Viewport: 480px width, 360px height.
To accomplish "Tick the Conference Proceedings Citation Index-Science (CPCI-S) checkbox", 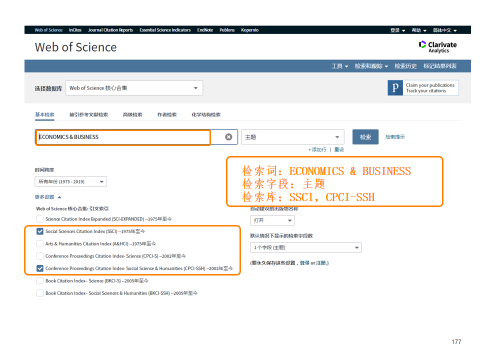I will [x=40, y=256].
